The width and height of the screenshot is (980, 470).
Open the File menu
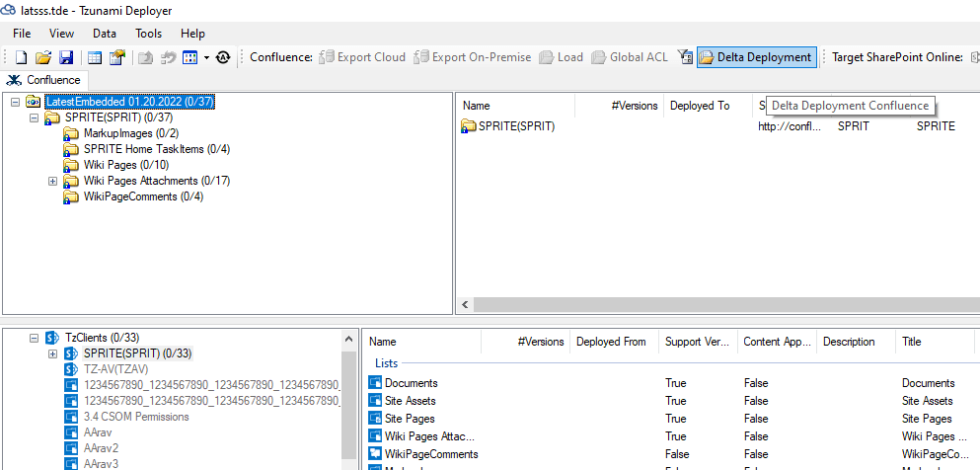(x=22, y=34)
